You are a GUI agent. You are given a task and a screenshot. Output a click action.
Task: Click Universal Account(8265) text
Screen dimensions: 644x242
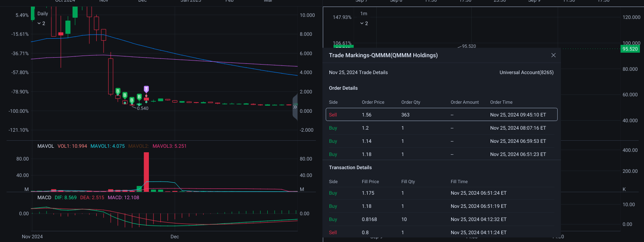pyautogui.click(x=526, y=72)
